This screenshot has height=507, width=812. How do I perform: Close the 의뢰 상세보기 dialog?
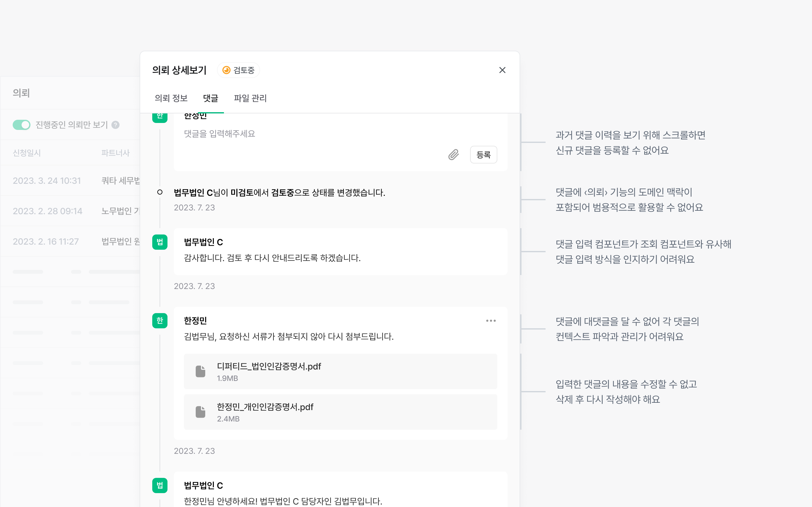[502, 70]
